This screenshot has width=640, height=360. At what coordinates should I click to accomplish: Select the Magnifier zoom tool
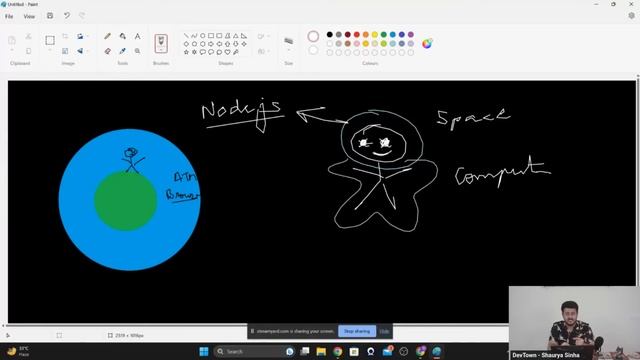tap(138, 51)
